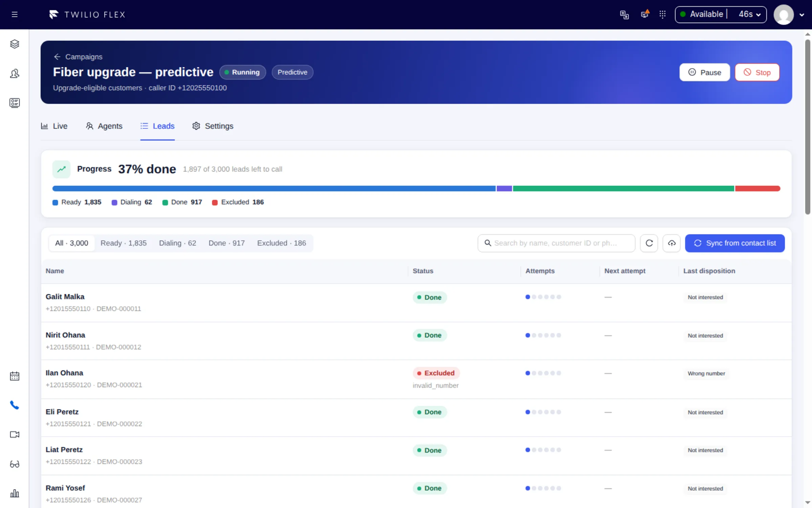Select the Galit Malka lead row
The image size is (812, 508).
coord(416,303)
